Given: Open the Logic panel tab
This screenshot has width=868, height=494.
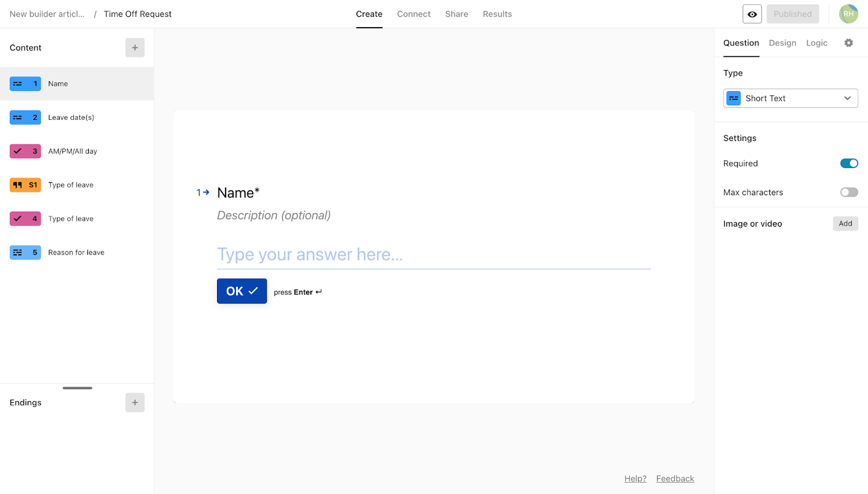Looking at the screenshot, I should tap(816, 43).
